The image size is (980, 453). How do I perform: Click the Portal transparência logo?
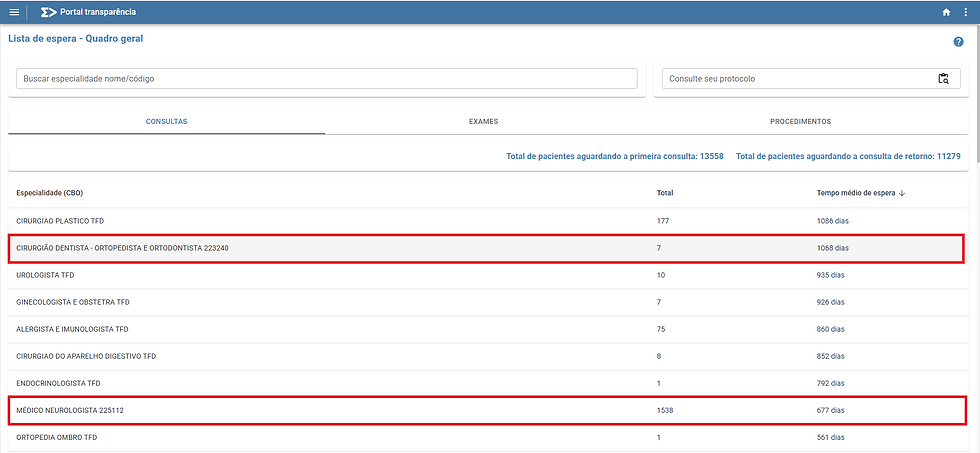88,12
